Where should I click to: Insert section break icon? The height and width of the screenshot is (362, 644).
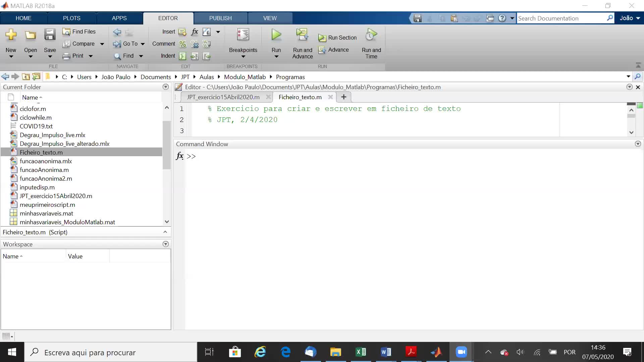(x=182, y=32)
